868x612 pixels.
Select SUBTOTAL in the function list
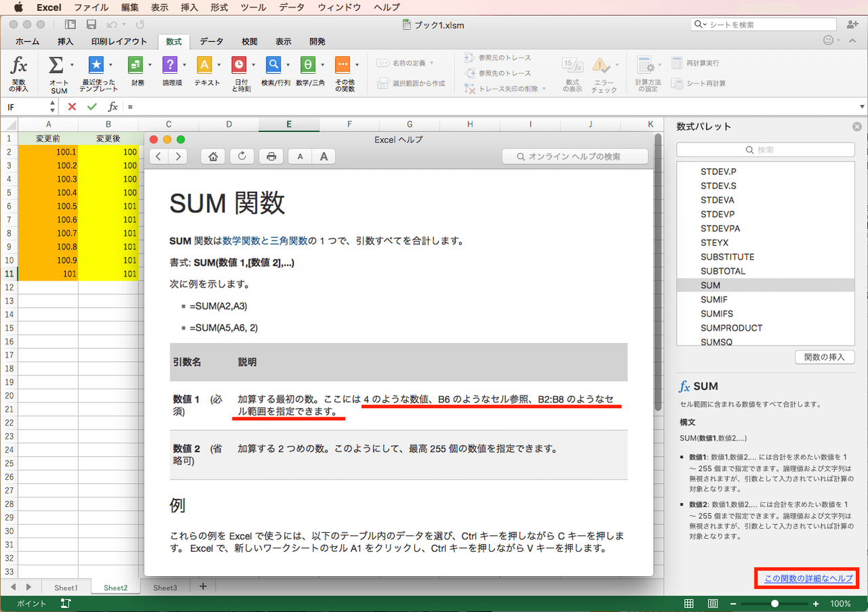point(766,271)
